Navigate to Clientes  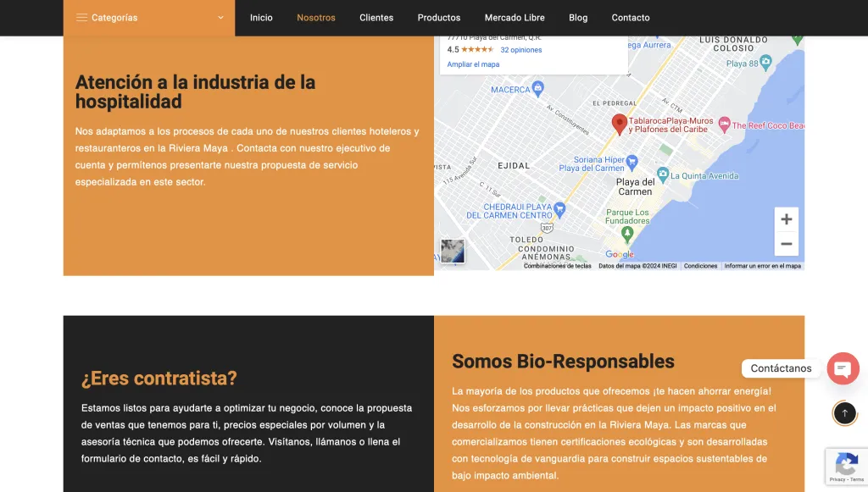click(376, 18)
